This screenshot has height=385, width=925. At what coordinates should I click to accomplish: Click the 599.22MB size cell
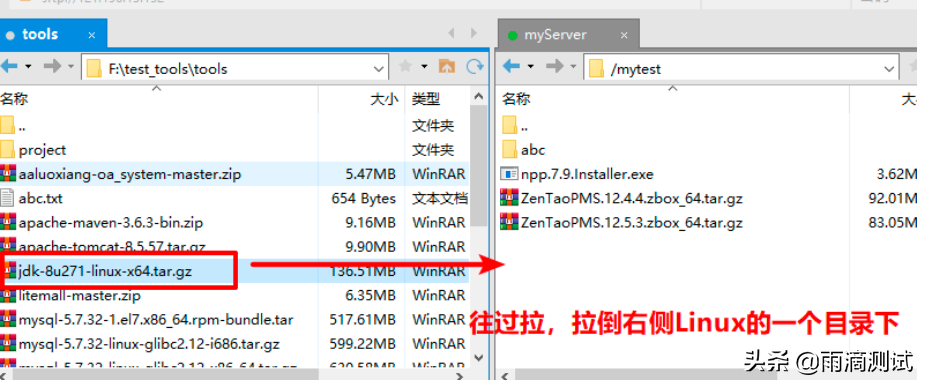point(363,343)
